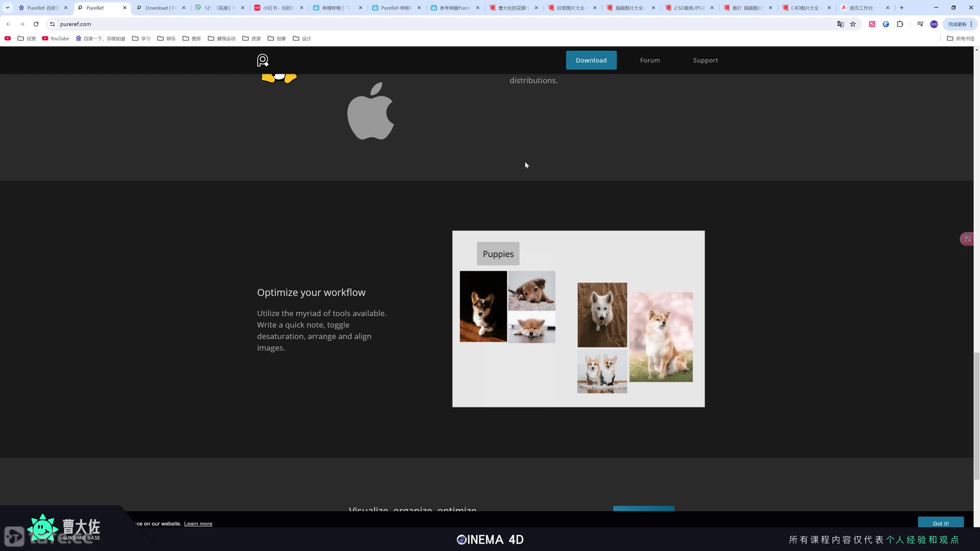The image size is (980, 551).
Task: Open the 设计 bookmark folder
Action: (x=302, y=39)
